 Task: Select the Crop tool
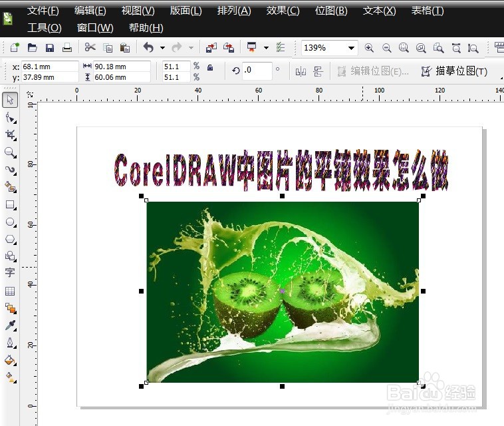pyautogui.click(x=11, y=135)
